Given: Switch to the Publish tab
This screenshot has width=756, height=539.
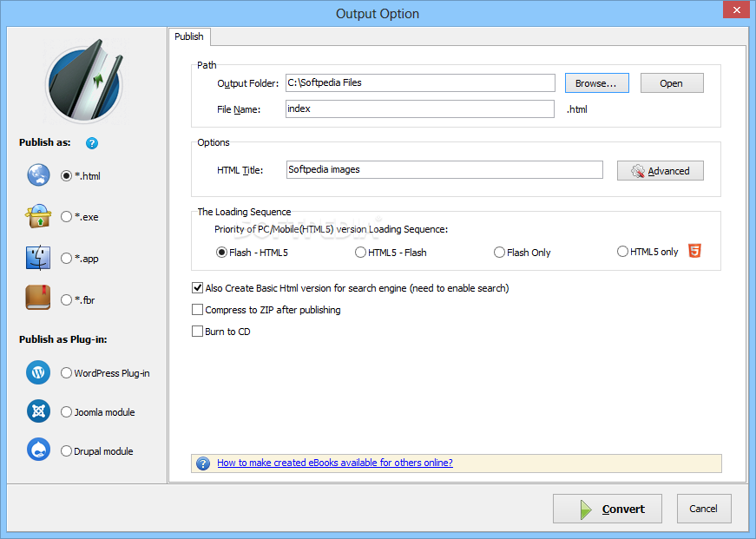Looking at the screenshot, I should point(189,36).
